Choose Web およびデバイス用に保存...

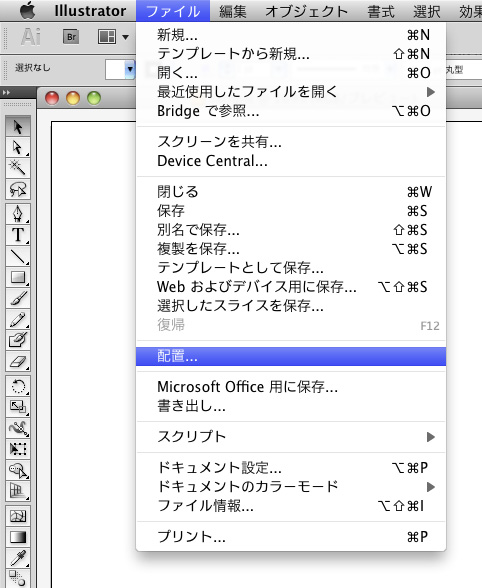(291, 286)
